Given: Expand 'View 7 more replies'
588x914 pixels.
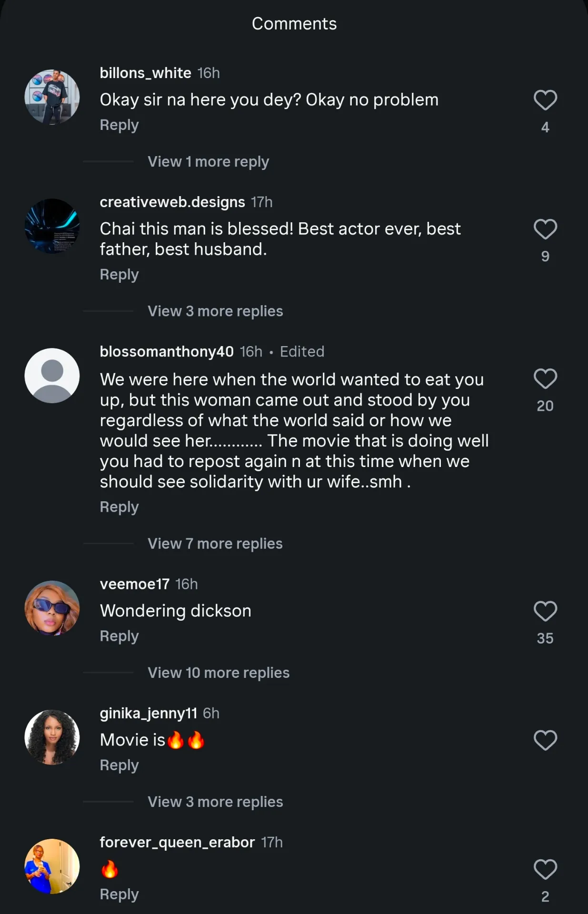Looking at the screenshot, I should click(215, 544).
